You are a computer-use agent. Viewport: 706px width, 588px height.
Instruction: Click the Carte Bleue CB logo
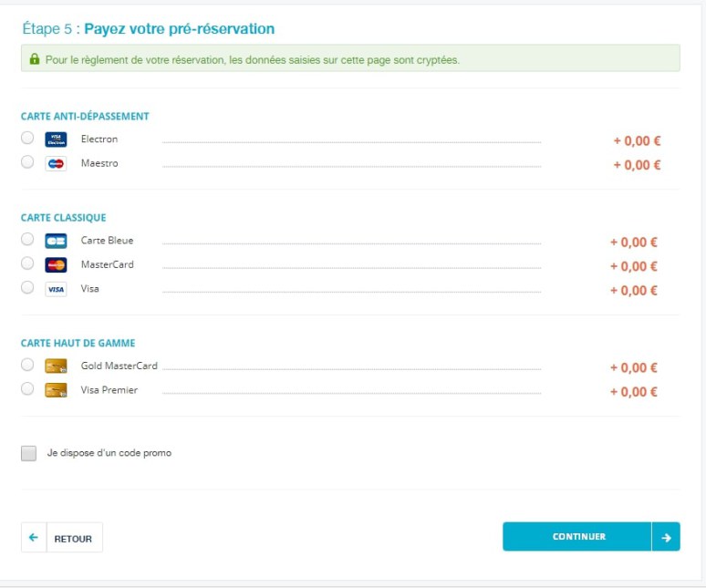pyautogui.click(x=56, y=242)
